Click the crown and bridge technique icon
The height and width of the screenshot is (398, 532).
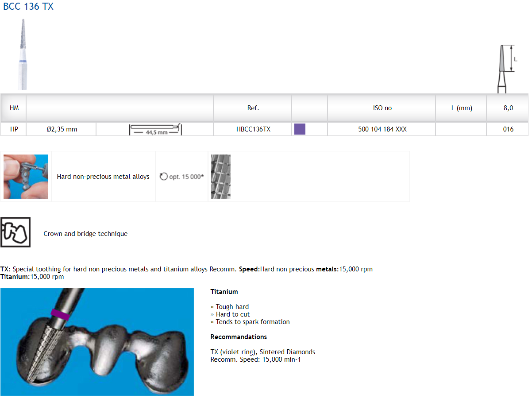(15, 232)
